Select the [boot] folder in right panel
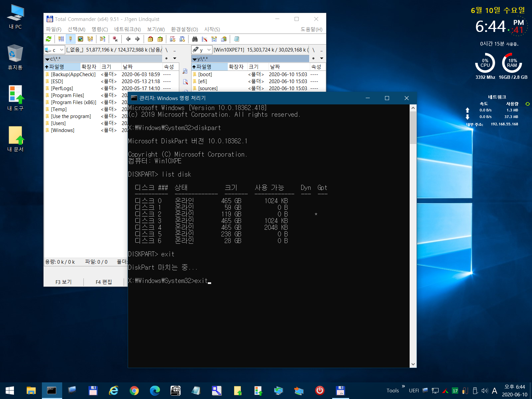The image size is (532, 399). (x=205, y=74)
